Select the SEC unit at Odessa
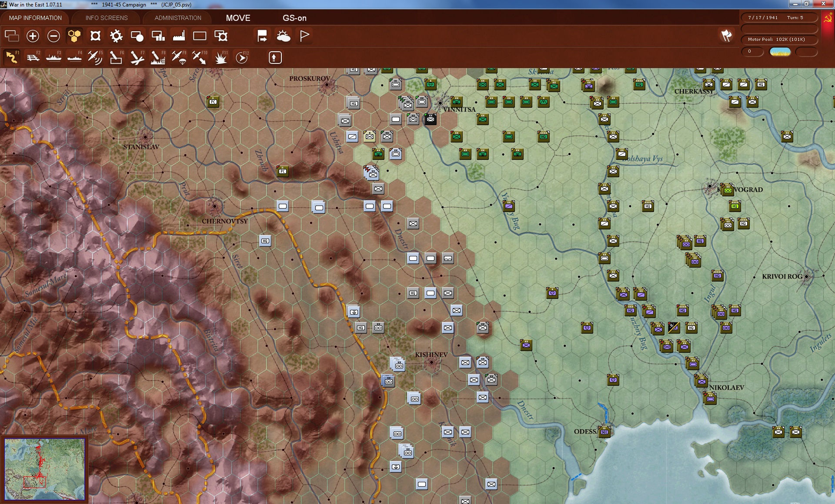This screenshot has height=504, width=835. [x=605, y=432]
